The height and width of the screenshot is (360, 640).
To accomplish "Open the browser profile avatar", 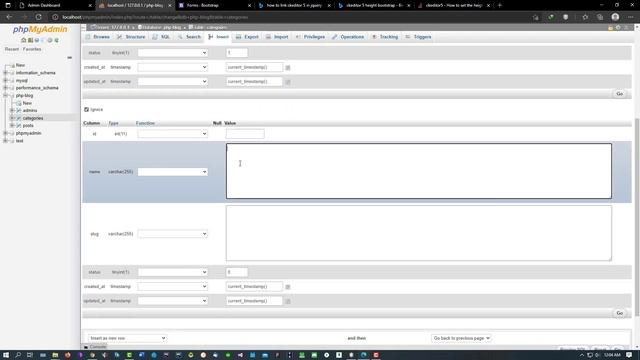I will (615, 17).
